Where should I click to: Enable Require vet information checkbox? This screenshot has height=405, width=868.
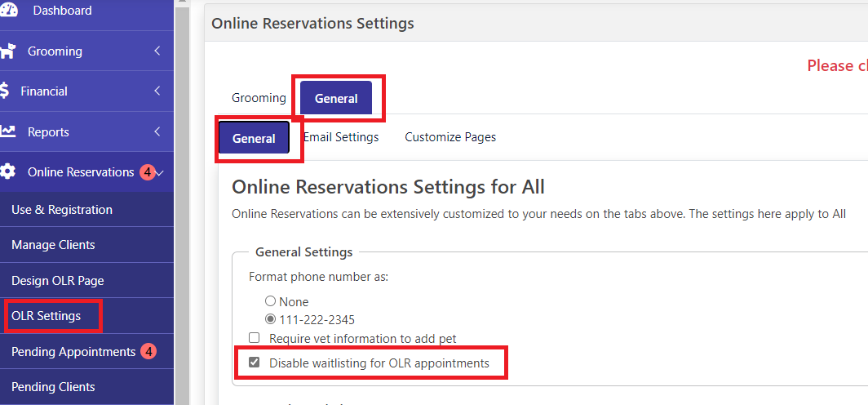(255, 338)
